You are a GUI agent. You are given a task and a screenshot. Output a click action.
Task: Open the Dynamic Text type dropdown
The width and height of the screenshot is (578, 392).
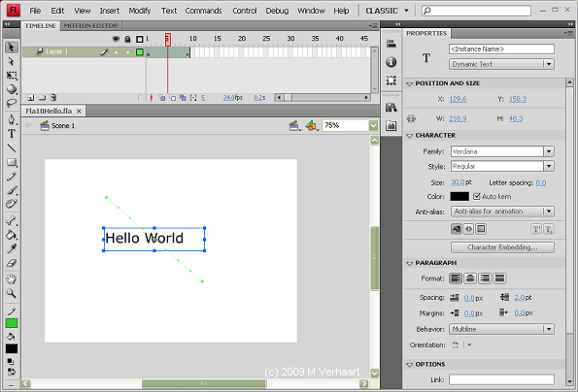(x=501, y=64)
